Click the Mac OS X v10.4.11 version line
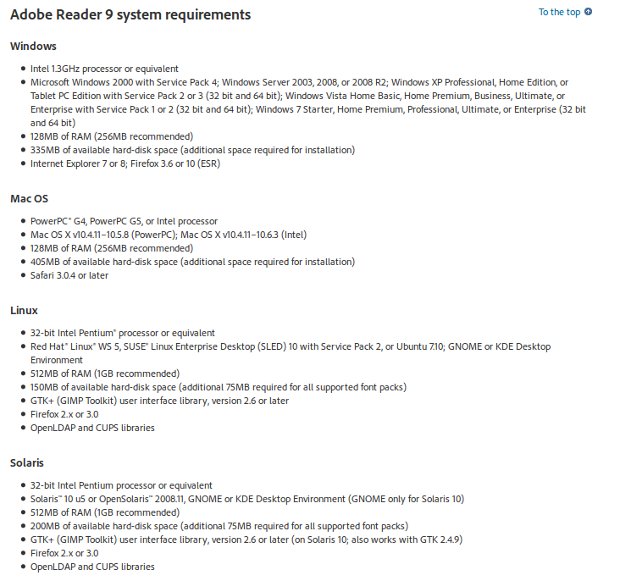Screen dimensions: 620x581 pos(168,235)
